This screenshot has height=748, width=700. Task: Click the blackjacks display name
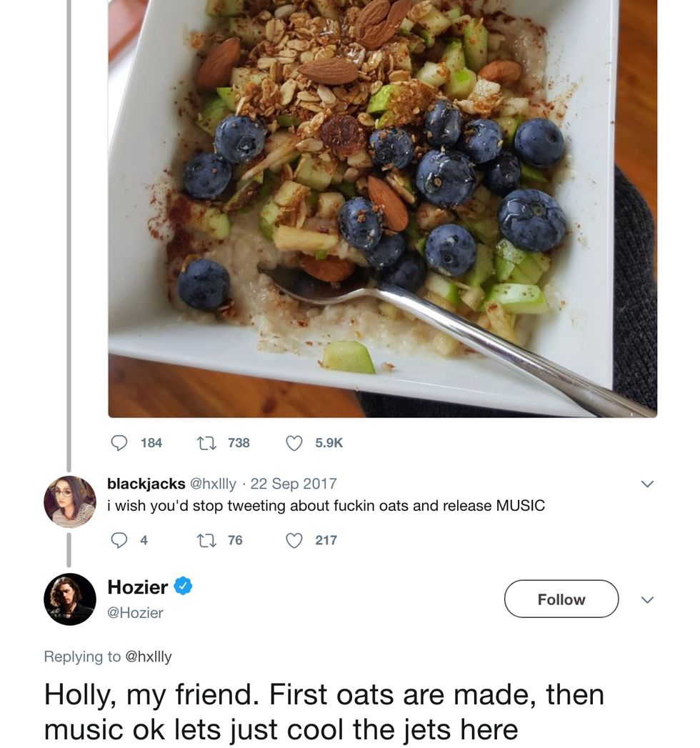point(146,484)
